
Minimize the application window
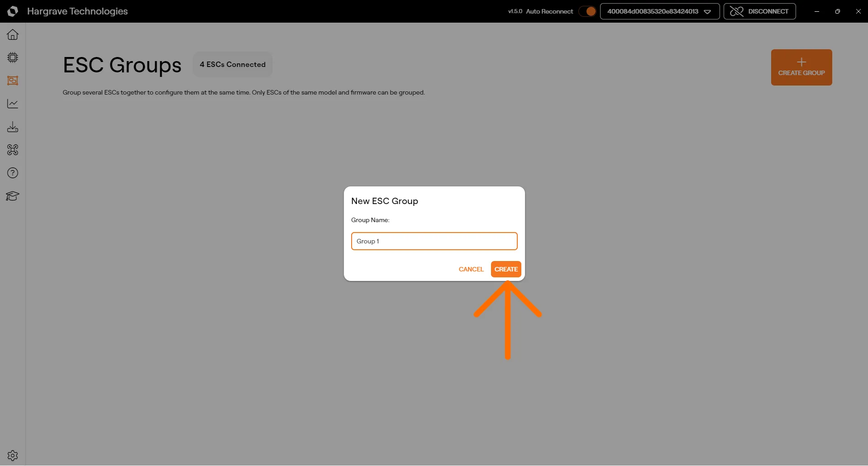[817, 11]
